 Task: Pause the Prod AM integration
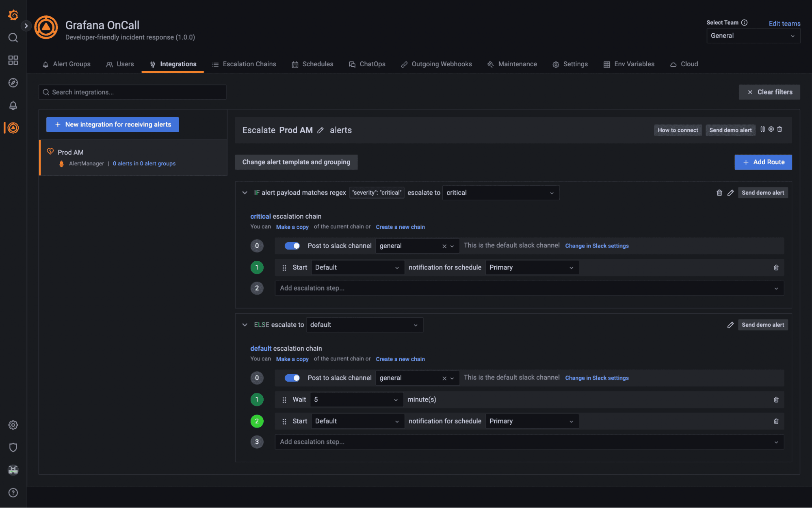(762, 129)
